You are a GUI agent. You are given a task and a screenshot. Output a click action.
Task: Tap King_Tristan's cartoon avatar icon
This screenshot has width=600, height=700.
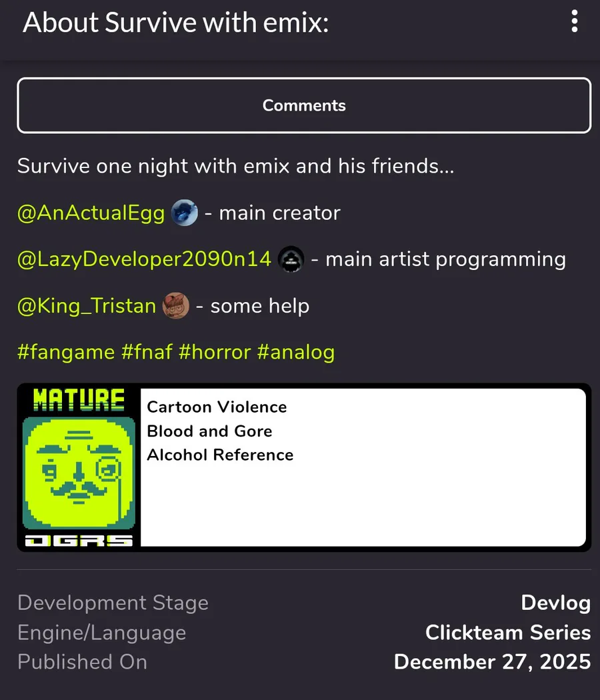click(x=176, y=306)
